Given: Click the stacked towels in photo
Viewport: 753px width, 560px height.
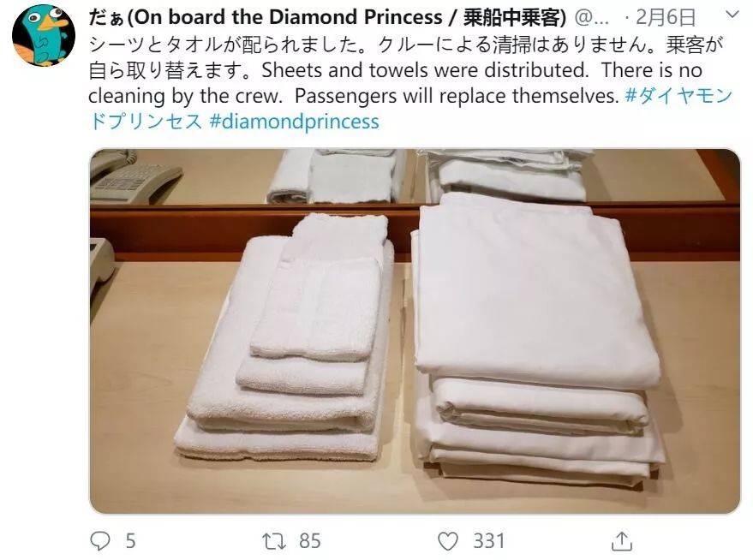Looking at the screenshot, I should pos(284,336).
